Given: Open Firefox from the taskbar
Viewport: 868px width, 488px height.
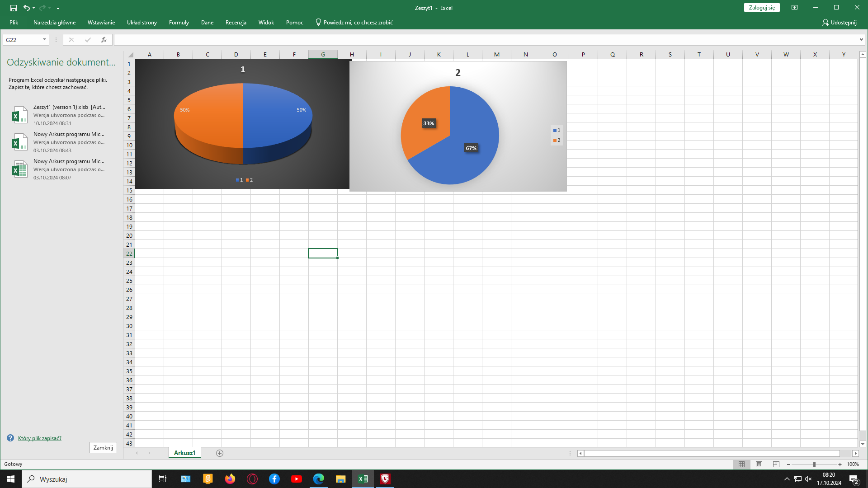Looking at the screenshot, I should tap(230, 479).
